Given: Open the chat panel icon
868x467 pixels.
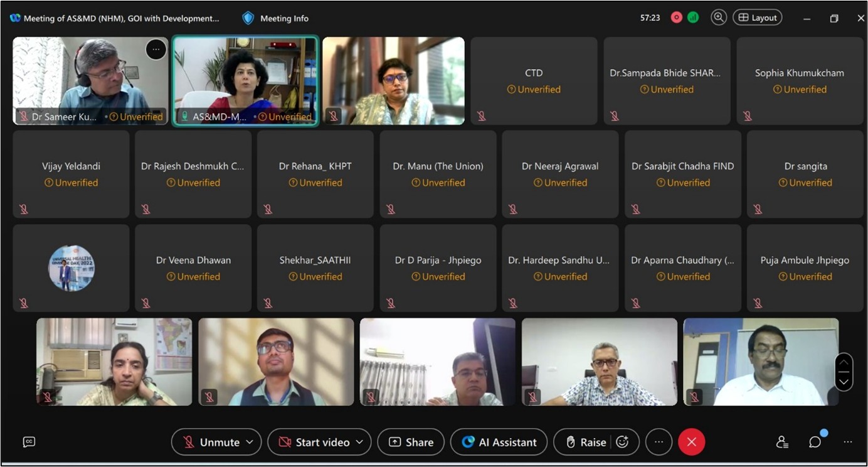Looking at the screenshot, I should pyautogui.click(x=815, y=442).
